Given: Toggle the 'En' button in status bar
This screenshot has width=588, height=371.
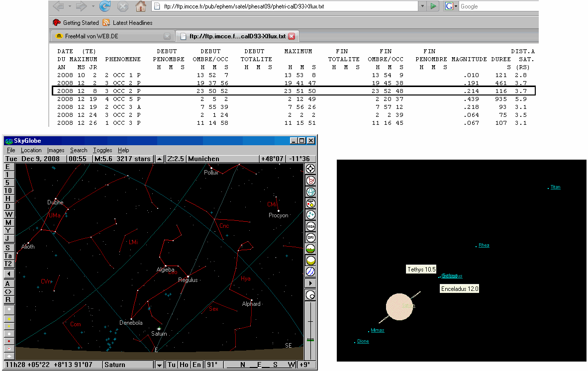Looking at the screenshot, I should (x=196, y=365).
